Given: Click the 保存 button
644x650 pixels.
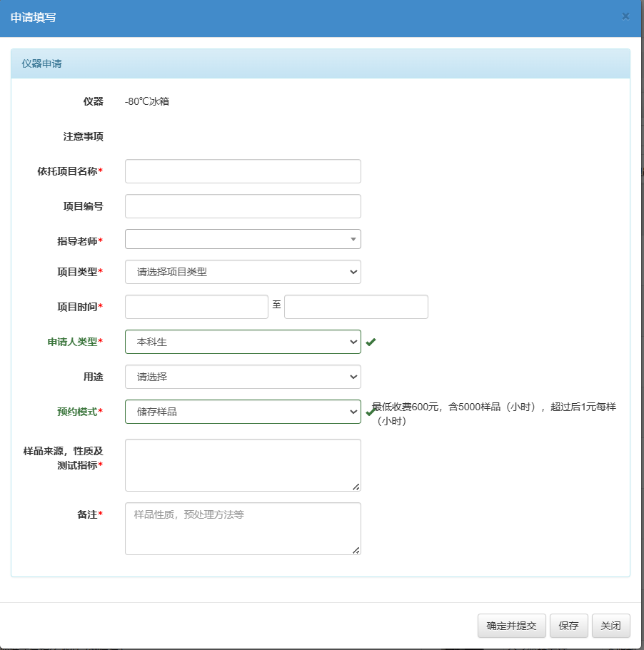Looking at the screenshot, I should point(568,626).
